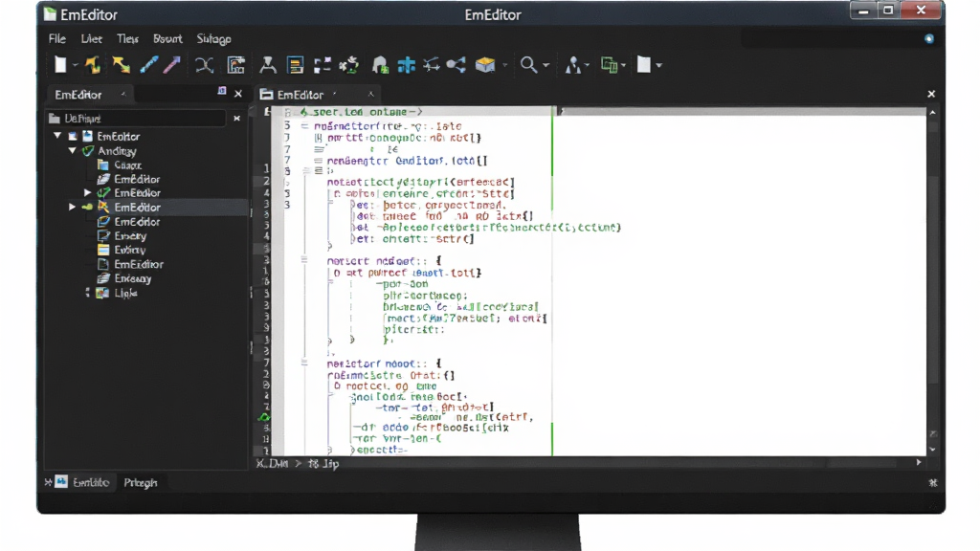Open the dropdown arrow beside the new document icon
The image size is (980, 551).
pyautogui.click(x=75, y=65)
